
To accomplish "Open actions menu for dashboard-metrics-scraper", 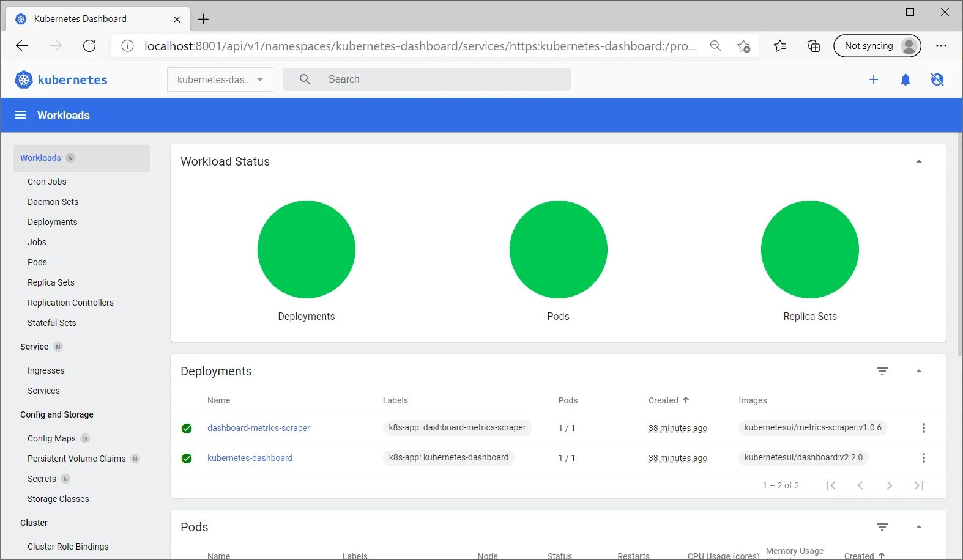I will click(923, 428).
